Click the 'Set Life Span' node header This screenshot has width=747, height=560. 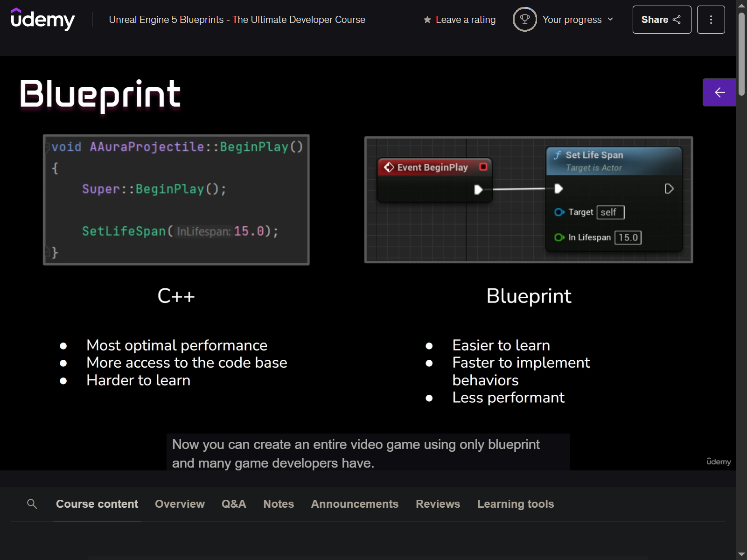pos(614,161)
